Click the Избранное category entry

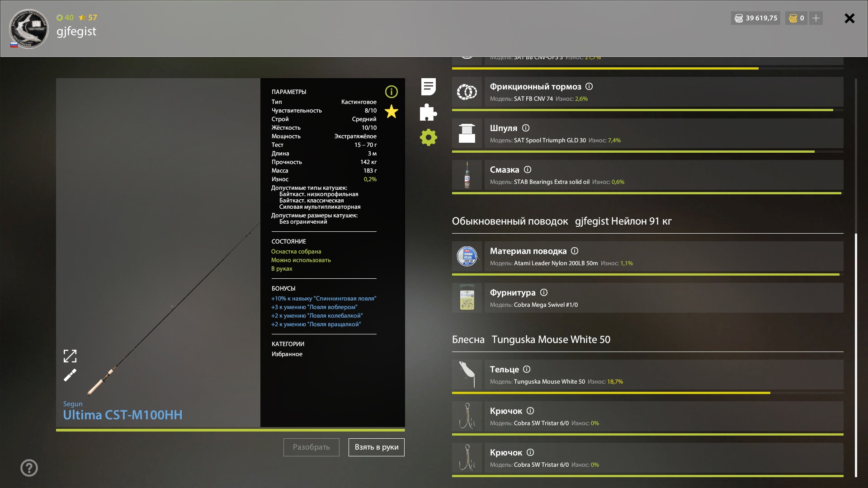coord(287,354)
